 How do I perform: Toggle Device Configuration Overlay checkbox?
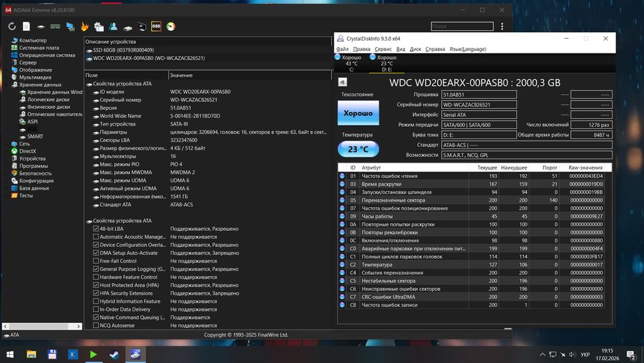click(x=96, y=245)
